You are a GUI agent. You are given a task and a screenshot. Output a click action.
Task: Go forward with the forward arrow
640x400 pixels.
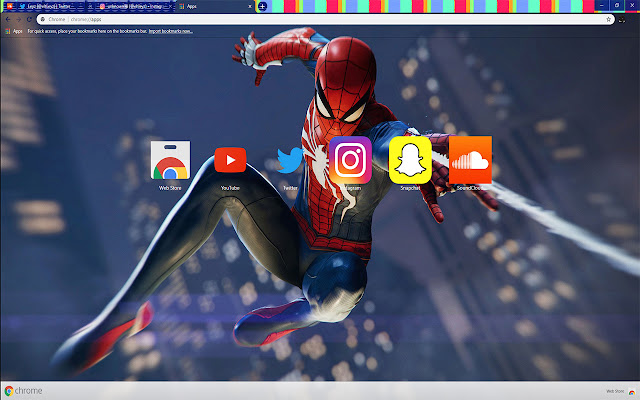click(x=19, y=19)
